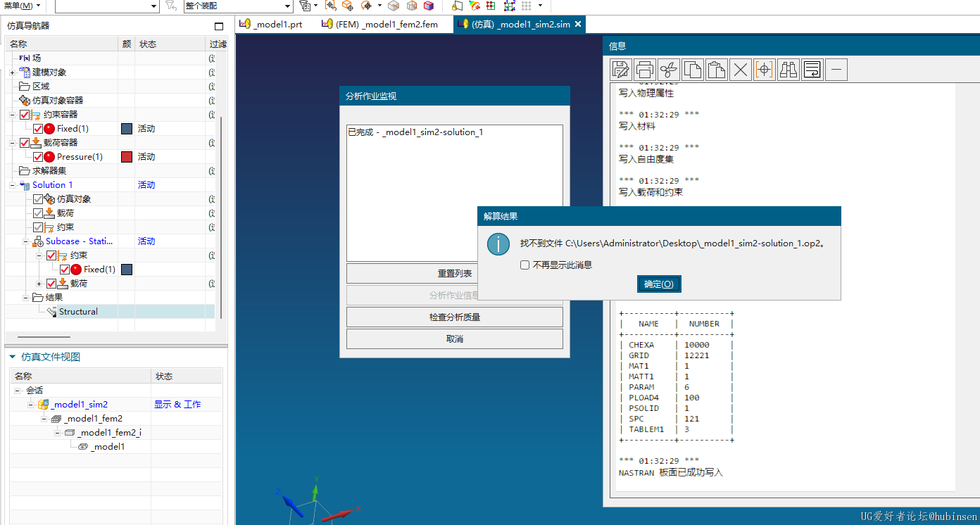Click the 区域 folder icon in navigator
980x525 pixels.
point(25,87)
